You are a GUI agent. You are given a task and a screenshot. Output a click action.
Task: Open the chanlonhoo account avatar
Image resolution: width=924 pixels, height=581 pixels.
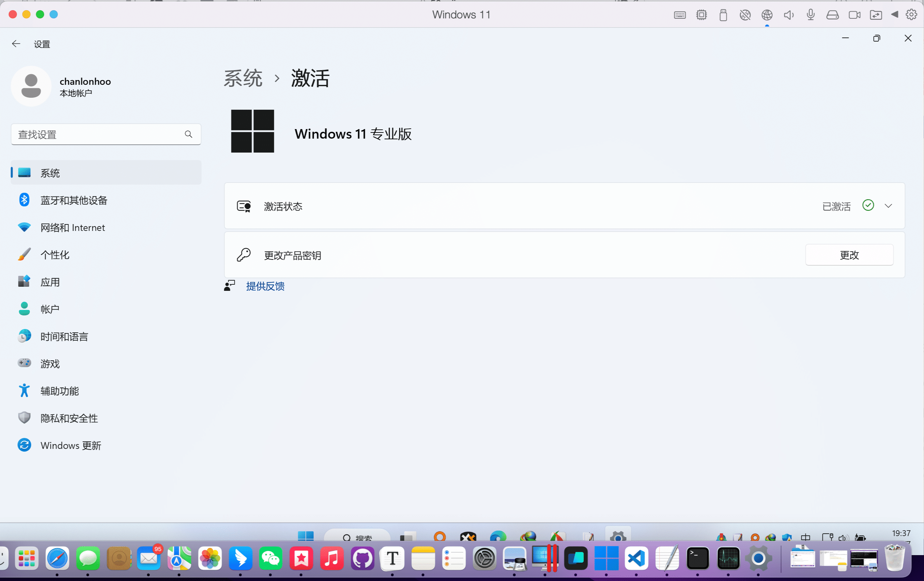click(x=31, y=86)
